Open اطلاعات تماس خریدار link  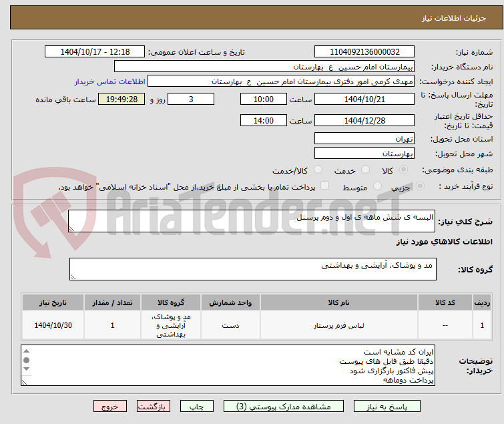[110, 81]
